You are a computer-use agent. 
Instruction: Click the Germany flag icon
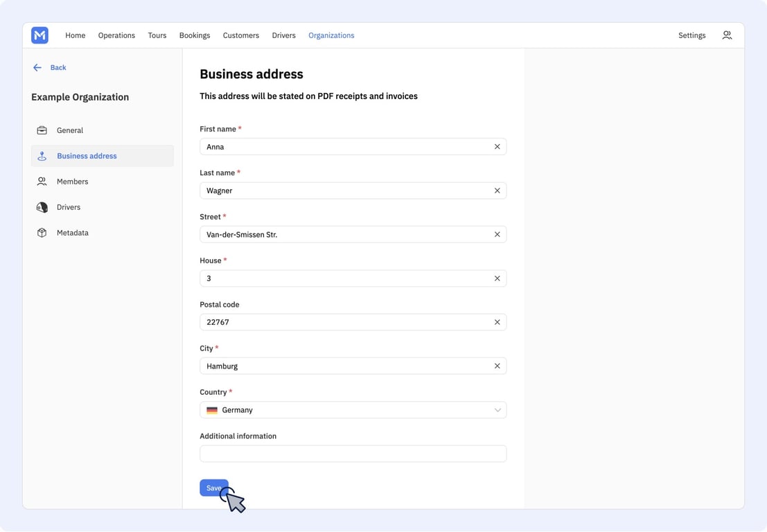(x=212, y=410)
